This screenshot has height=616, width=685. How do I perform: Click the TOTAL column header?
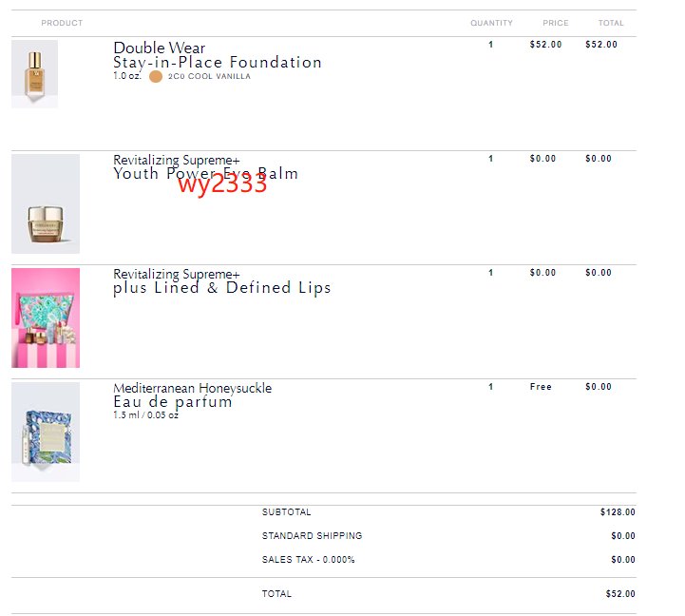tap(611, 23)
